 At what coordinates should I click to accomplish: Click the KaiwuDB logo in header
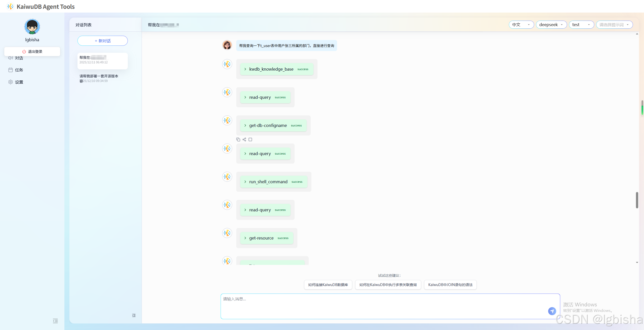point(10,7)
